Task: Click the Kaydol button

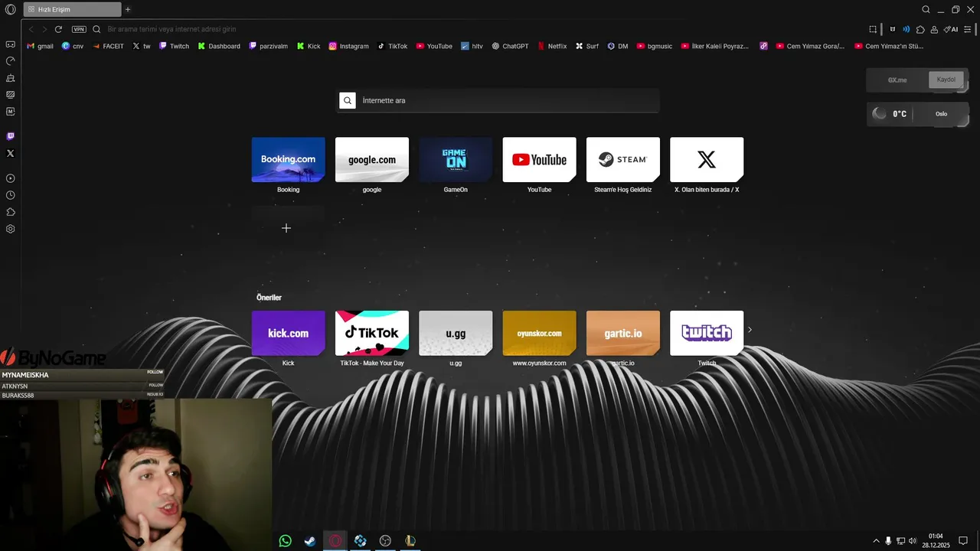Action: 946,80
